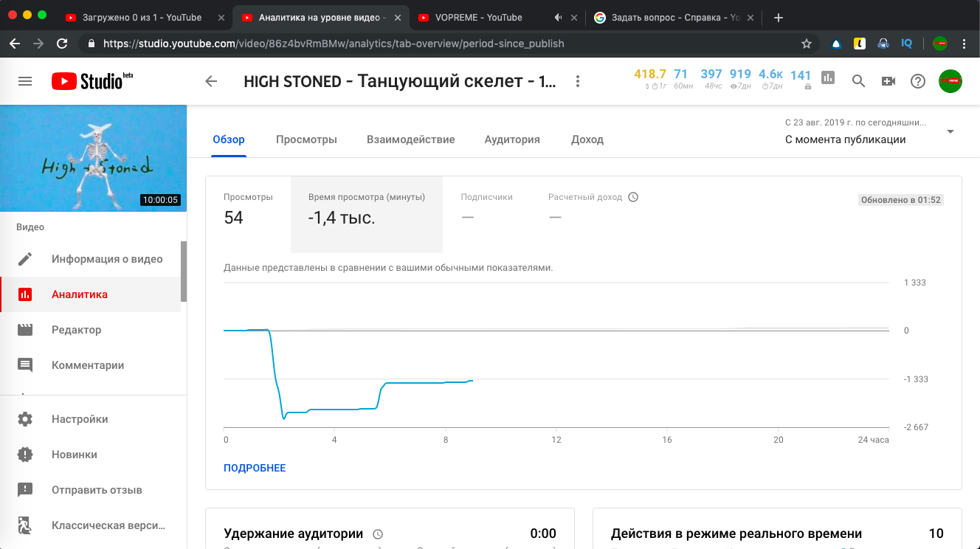Open Настройки in the sidebar
The image size is (980, 549).
[x=93, y=419]
